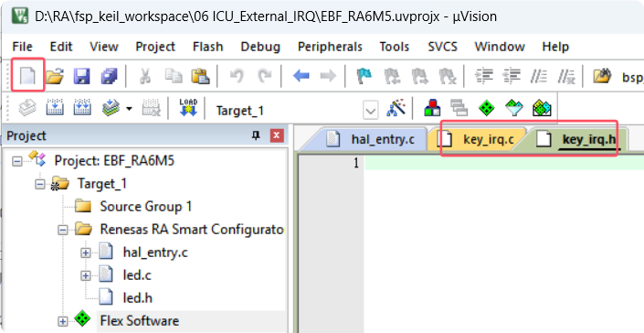644x333 pixels.
Task: Create a new file with the New icon
Action: click(27, 77)
